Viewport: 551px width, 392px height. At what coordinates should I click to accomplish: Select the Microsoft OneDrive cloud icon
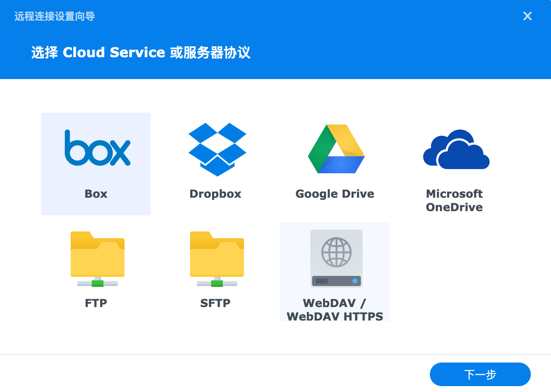point(456,149)
